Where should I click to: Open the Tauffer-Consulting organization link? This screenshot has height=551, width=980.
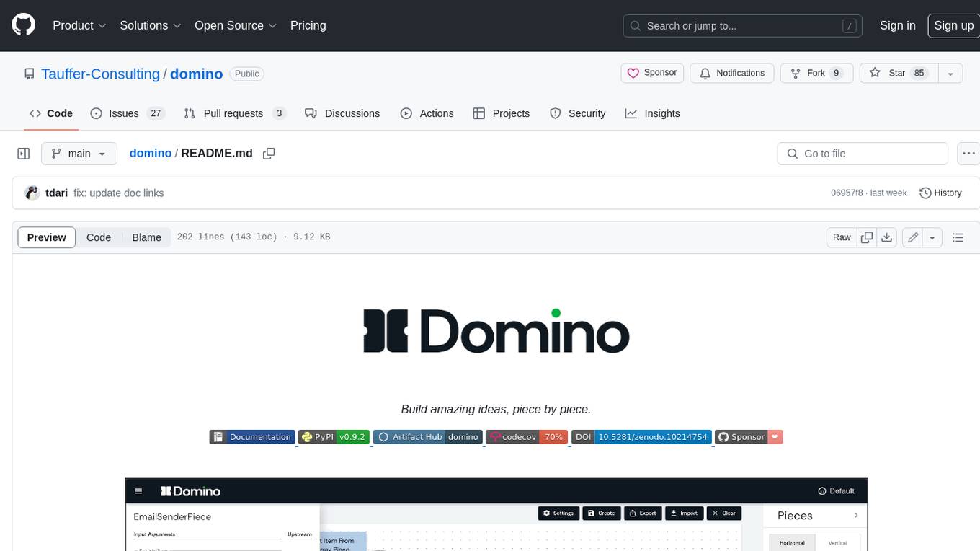[x=100, y=74]
